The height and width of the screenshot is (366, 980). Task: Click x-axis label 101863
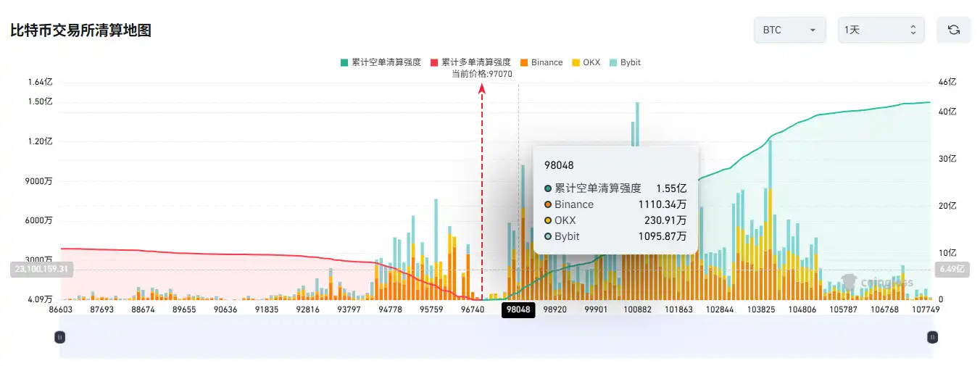(x=679, y=309)
